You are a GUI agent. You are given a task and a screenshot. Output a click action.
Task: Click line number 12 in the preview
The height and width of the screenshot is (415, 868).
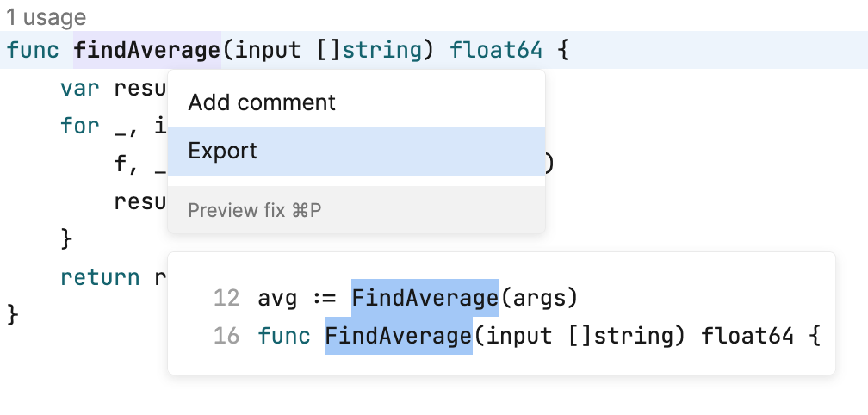(x=226, y=299)
